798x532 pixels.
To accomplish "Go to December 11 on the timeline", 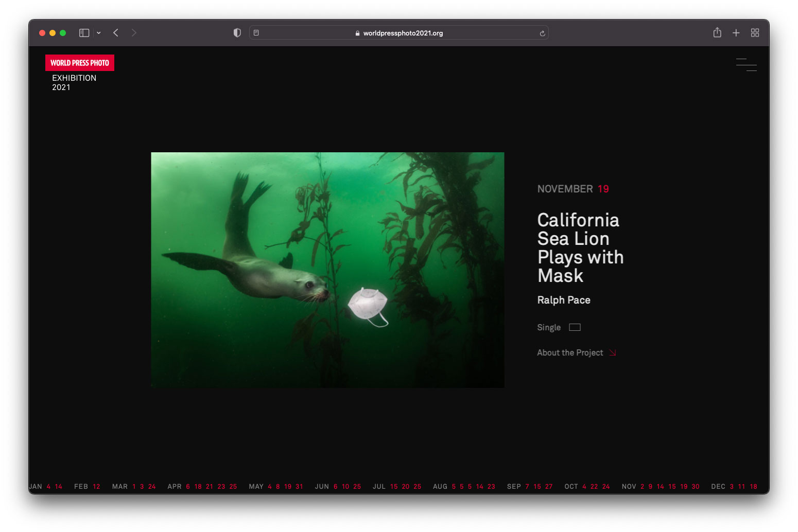I will click(741, 486).
